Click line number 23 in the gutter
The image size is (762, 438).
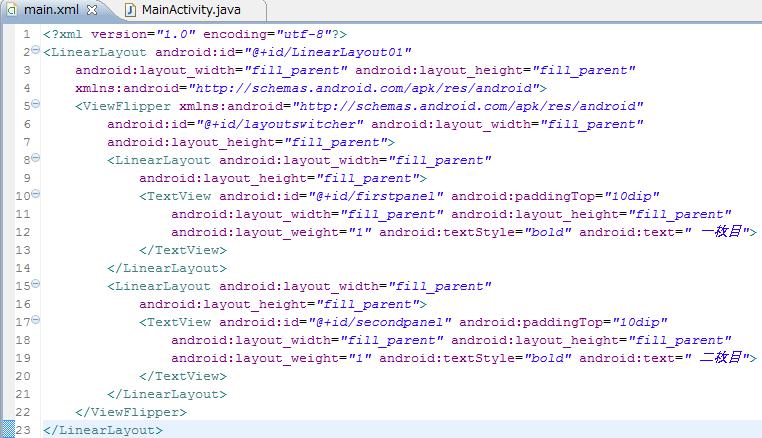(23, 430)
